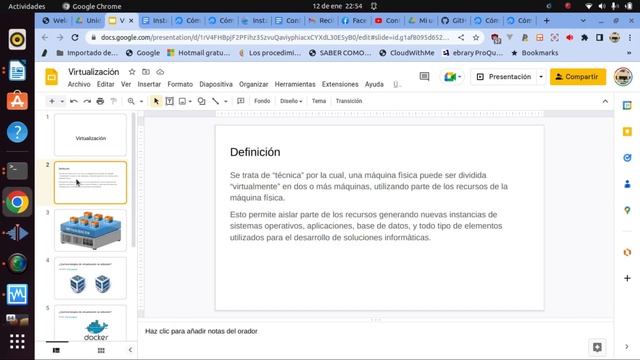This screenshot has width=640, height=360.
Task: Move presentation to a folder icon
Action: (x=146, y=72)
